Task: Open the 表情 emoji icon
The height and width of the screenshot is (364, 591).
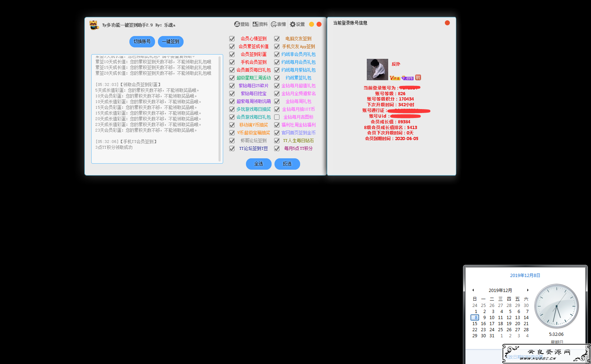Action: coord(278,24)
